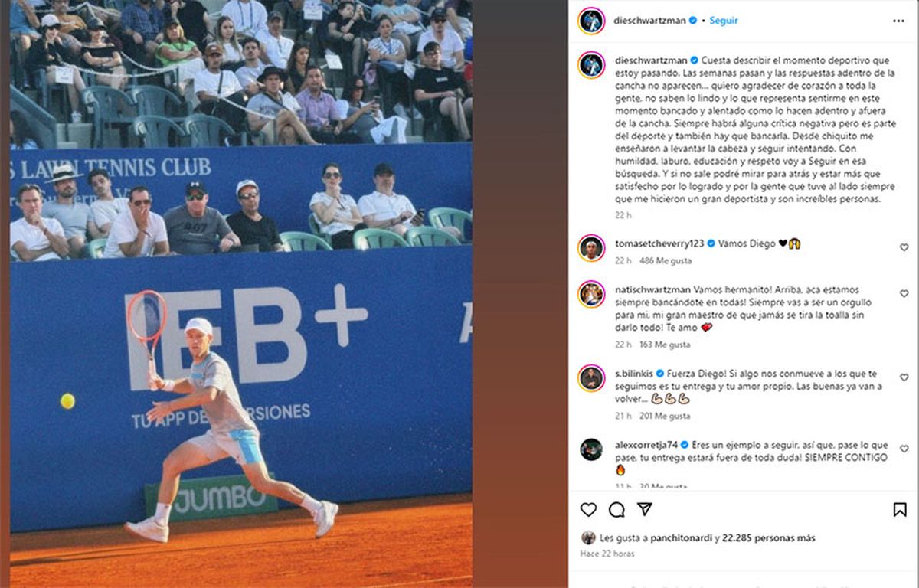Like alexcorretja74's comment heart
919x588 pixels.
[904, 449]
